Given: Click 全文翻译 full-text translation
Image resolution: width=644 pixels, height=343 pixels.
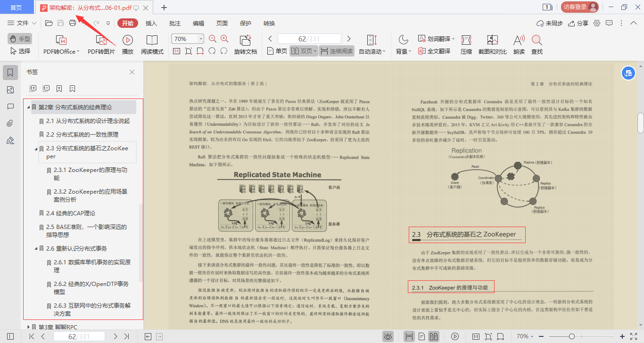Looking at the screenshot, I should point(434,51).
